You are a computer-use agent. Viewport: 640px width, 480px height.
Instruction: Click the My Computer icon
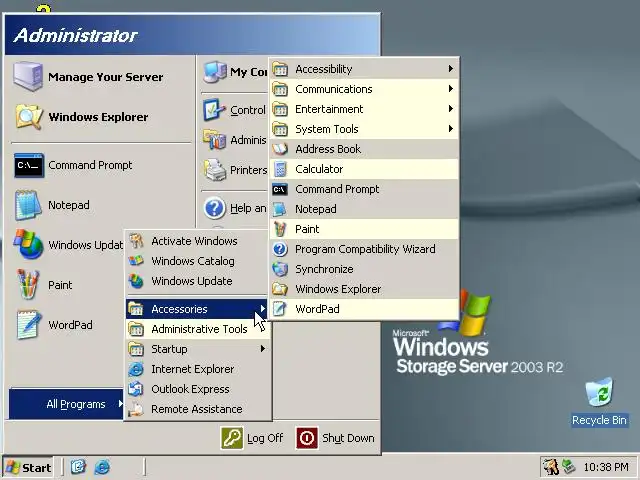click(215, 72)
